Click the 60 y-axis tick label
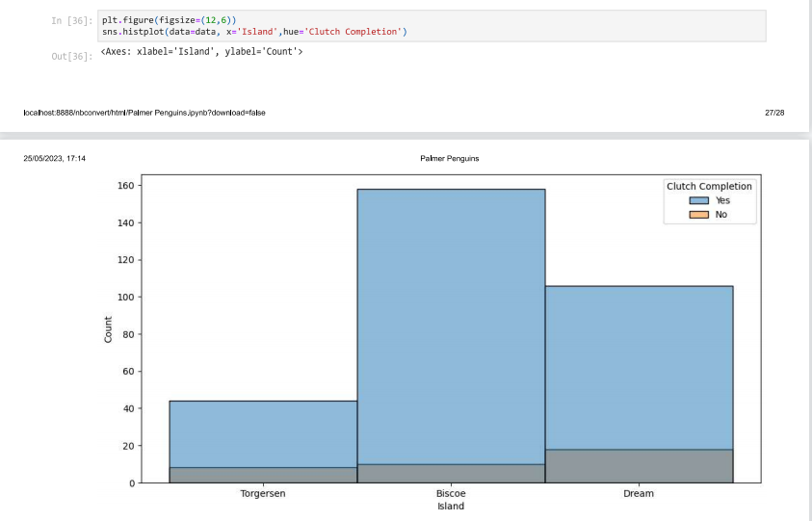 128,372
